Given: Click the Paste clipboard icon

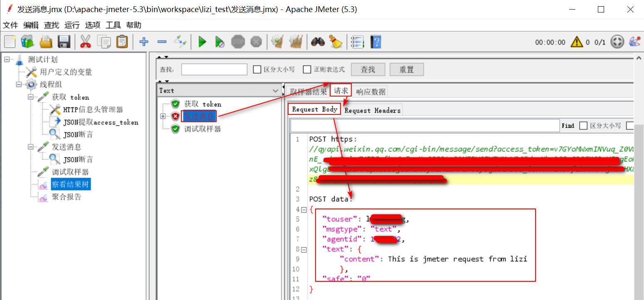Looking at the screenshot, I should pyautogui.click(x=122, y=42).
